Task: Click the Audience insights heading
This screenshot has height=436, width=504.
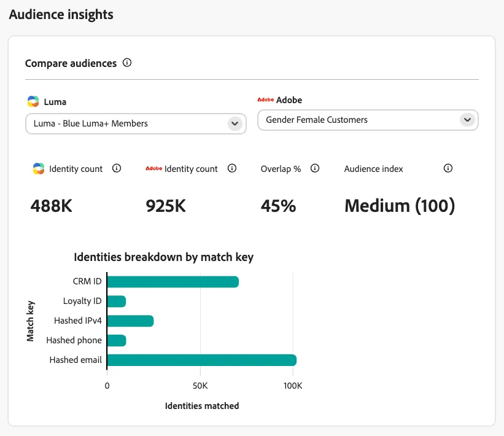Action: coord(61,15)
